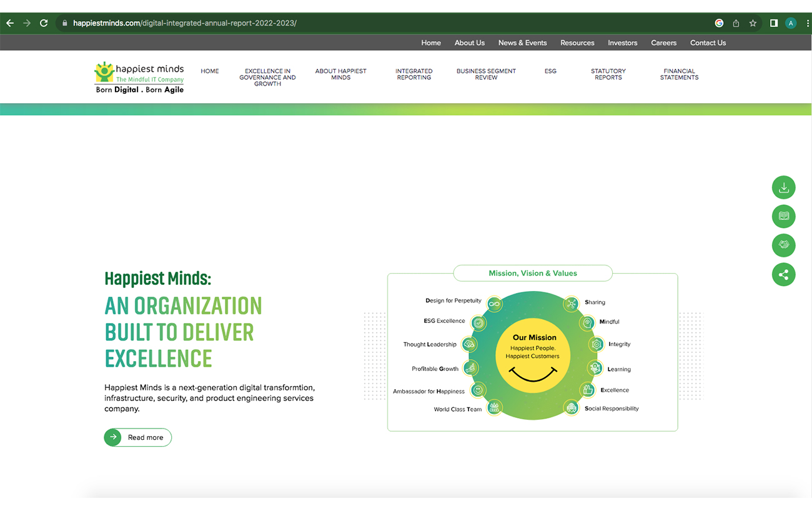The image size is (812, 511).
Task: Open News & Events in the top bar
Action: coord(523,43)
